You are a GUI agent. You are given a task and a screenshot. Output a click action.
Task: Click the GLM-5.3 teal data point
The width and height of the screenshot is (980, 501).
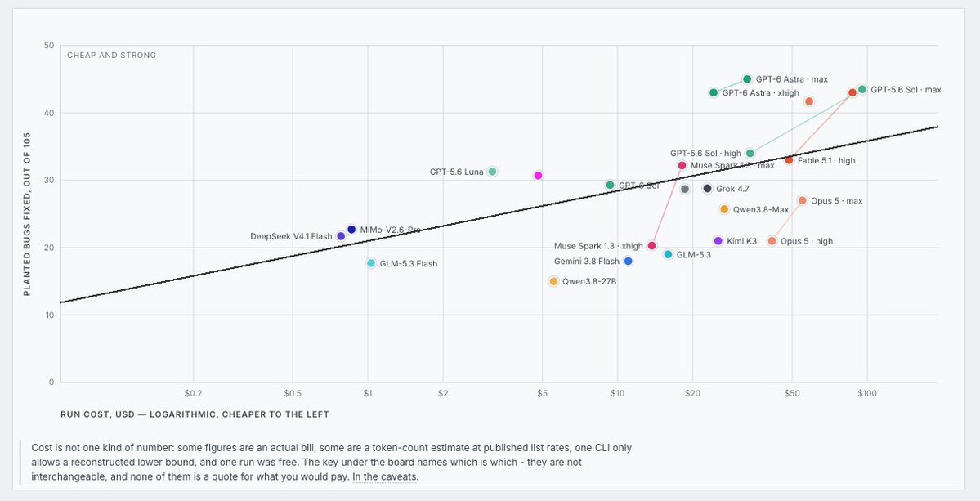(x=668, y=254)
